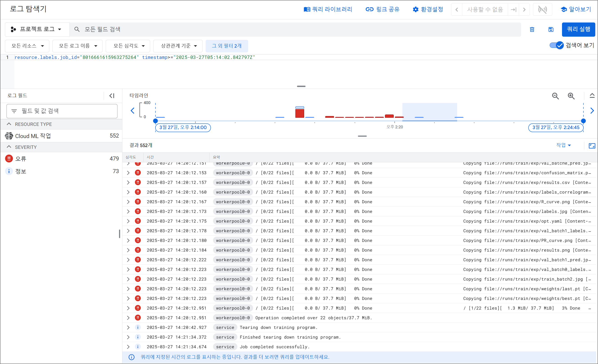Collapse the RESOURCE TYPE section
This screenshot has height=364, width=598.
pyautogui.click(x=9, y=124)
